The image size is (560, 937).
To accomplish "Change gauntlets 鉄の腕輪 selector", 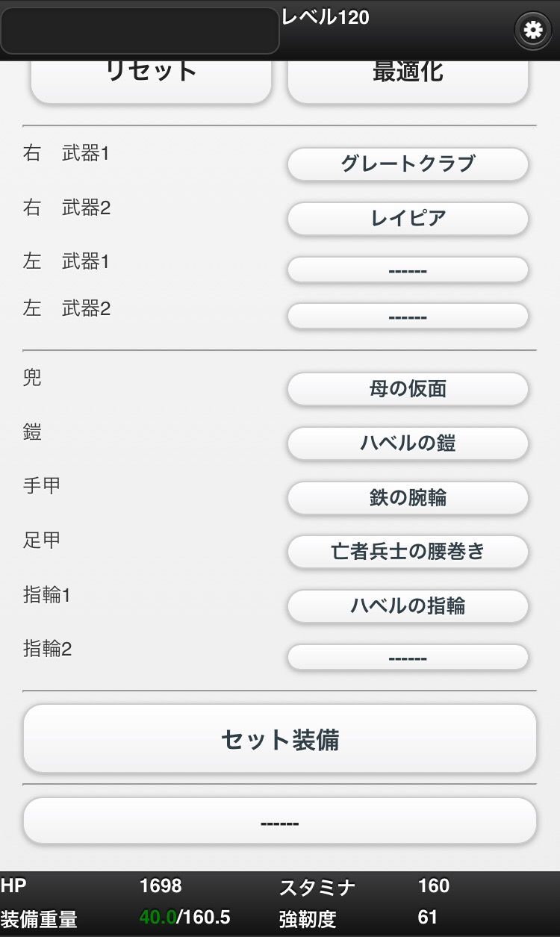I will pyautogui.click(x=408, y=498).
